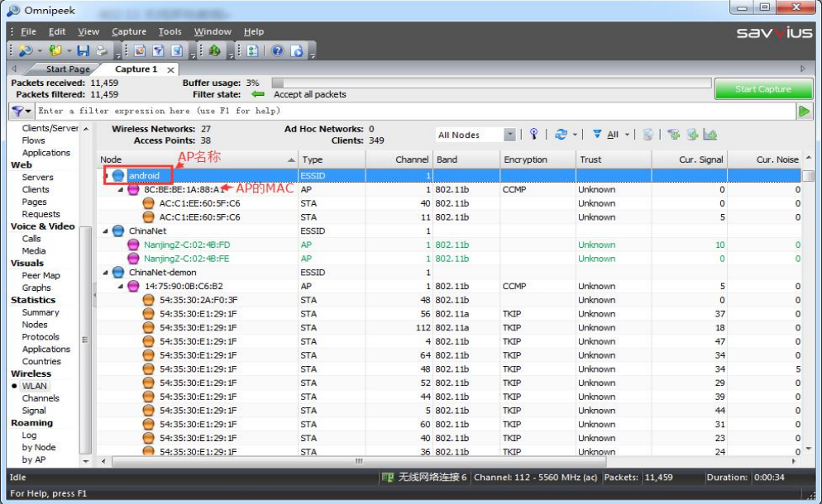Open Roaming by Node view

click(x=39, y=448)
